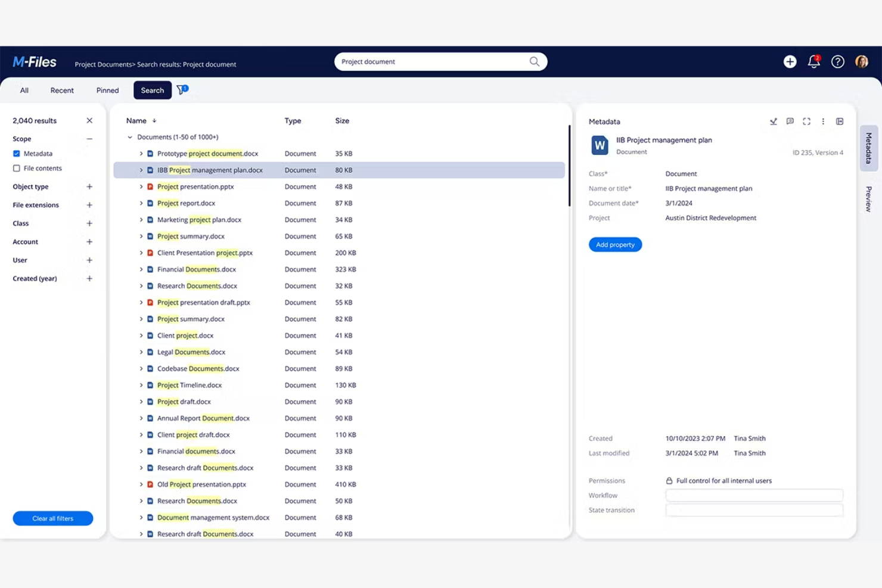Run the search with the magnifier icon
The width and height of the screenshot is (882, 588).
(534, 61)
